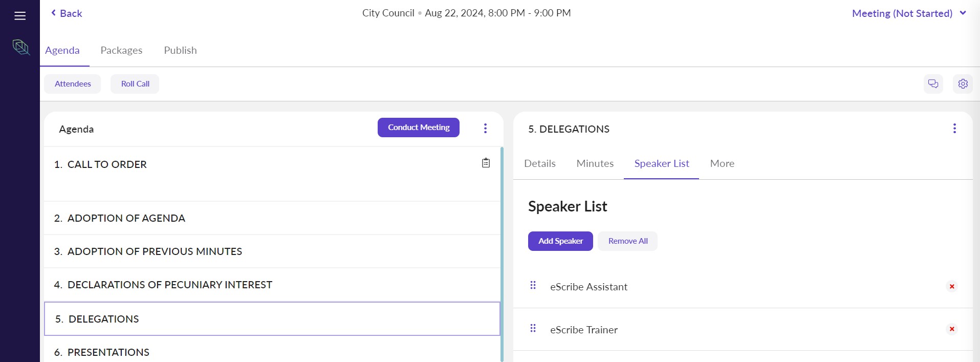Open the Minutes tab for Delegations

pos(595,164)
